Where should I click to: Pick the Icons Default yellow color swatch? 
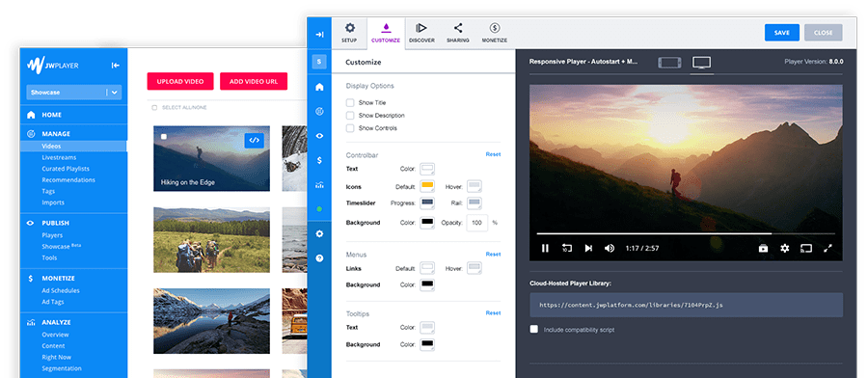pyautogui.click(x=427, y=186)
